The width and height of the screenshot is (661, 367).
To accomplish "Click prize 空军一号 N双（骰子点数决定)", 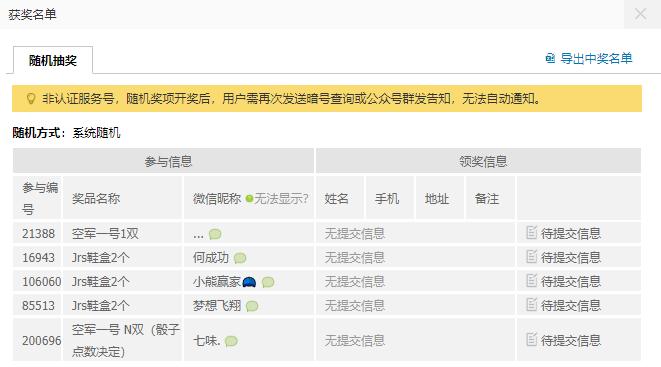I will click(x=126, y=340).
